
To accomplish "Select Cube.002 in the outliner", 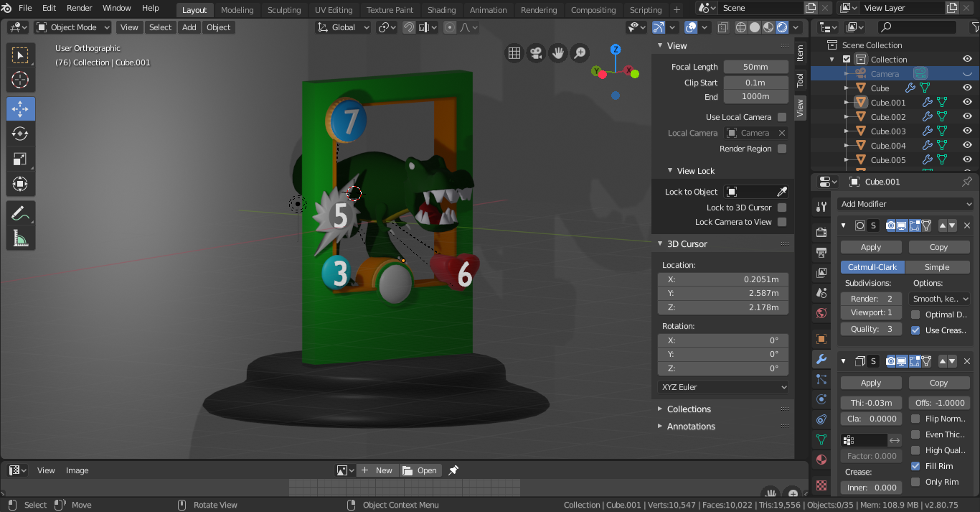I will (x=888, y=117).
